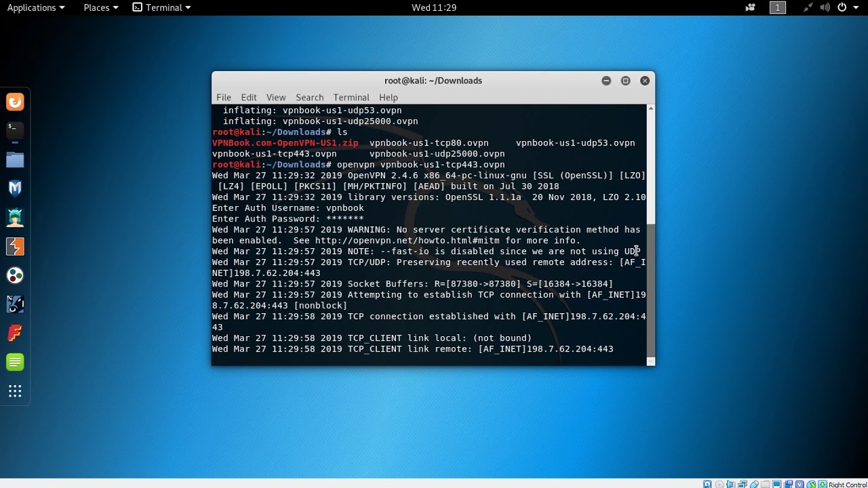Launch Faraday red F icon in dock

pyautogui.click(x=15, y=333)
